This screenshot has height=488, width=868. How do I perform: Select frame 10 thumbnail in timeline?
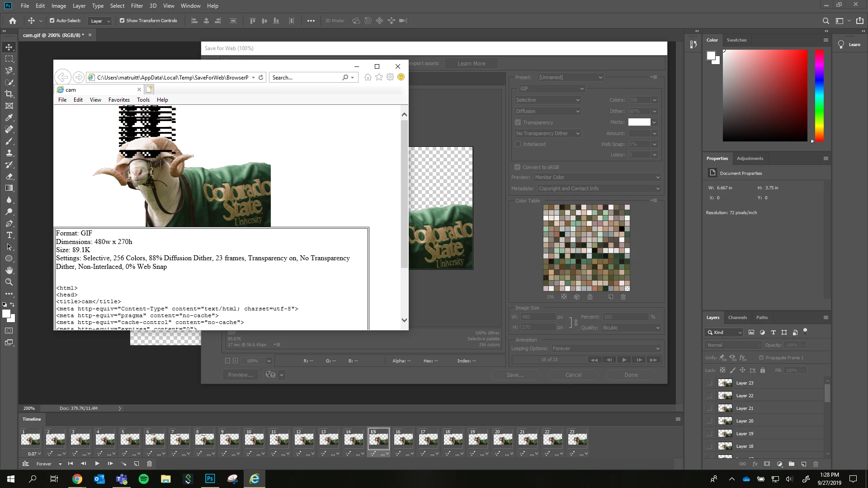point(254,439)
